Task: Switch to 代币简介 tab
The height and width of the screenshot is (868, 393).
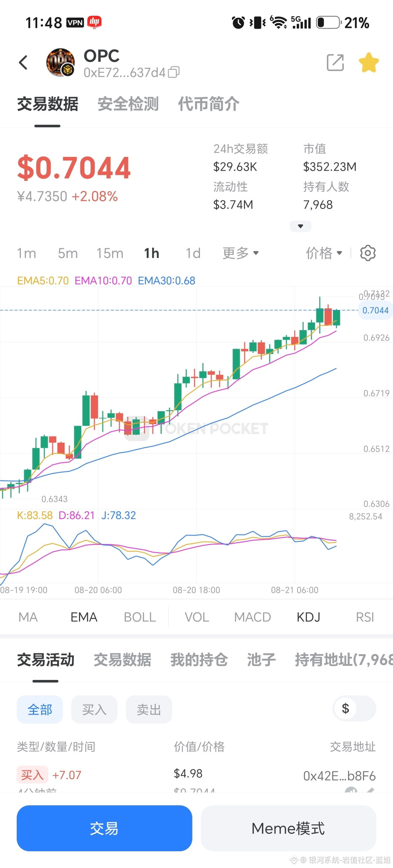Action: pyautogui.click(x=209, y=104)
